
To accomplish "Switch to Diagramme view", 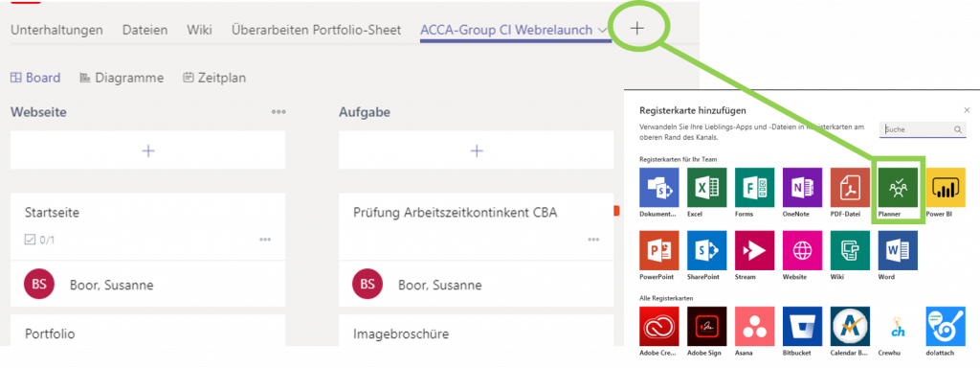I will (x=122, y=79).
